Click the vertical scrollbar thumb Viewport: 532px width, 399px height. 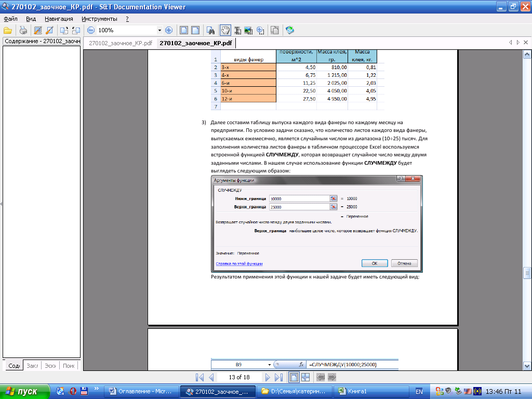527,272
